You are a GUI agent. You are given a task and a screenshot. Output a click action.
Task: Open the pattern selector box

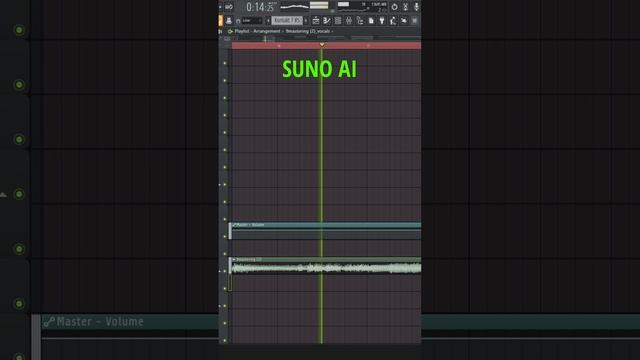[x=287, y=20]
